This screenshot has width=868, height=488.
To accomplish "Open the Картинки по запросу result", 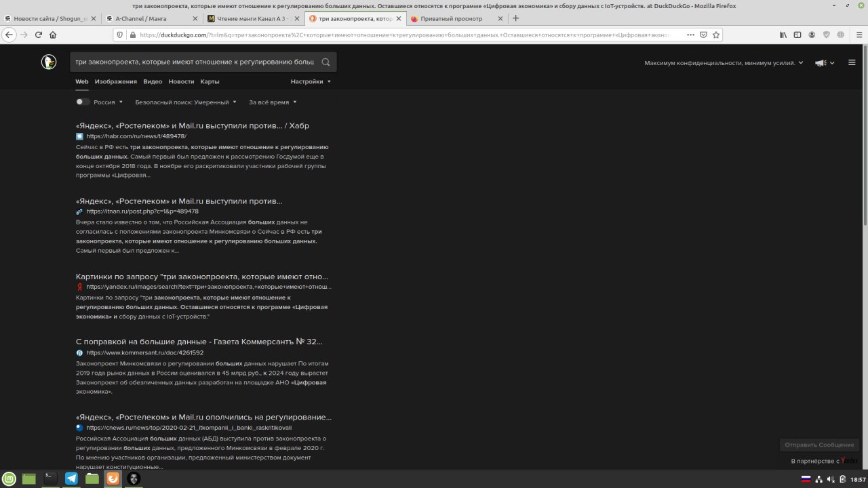I will click(x=202, y=277).
